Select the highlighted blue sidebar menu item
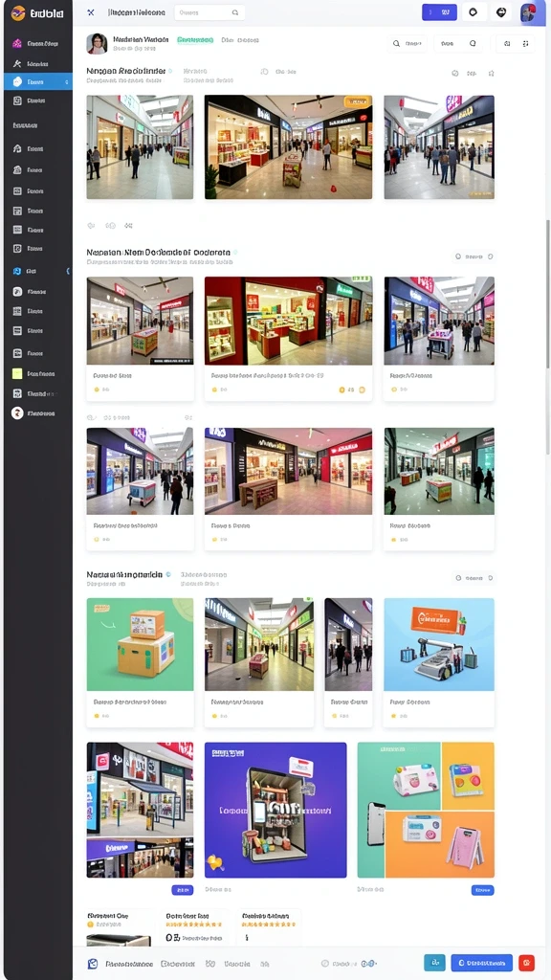551x980 pixels. pyautogui.click(x=38, y=82)
